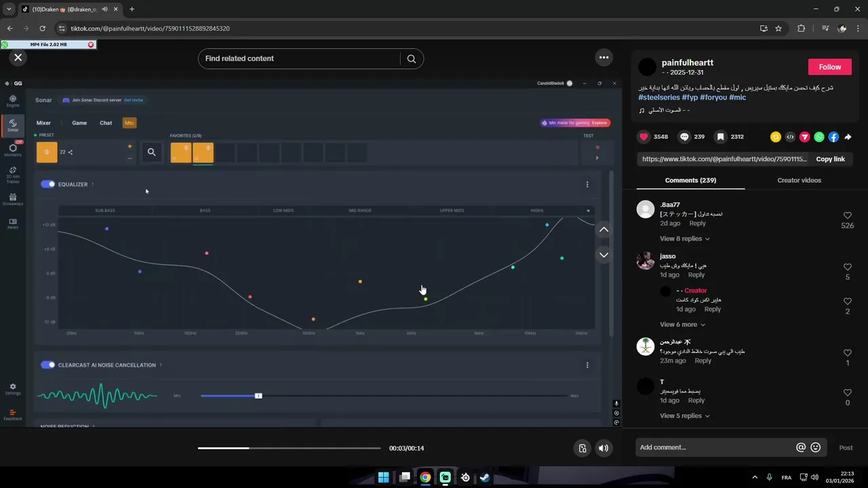Viewport: 868px width, 488px height.
Task: Open GG Settings gear in sidebar
Action: coord(13,389)
